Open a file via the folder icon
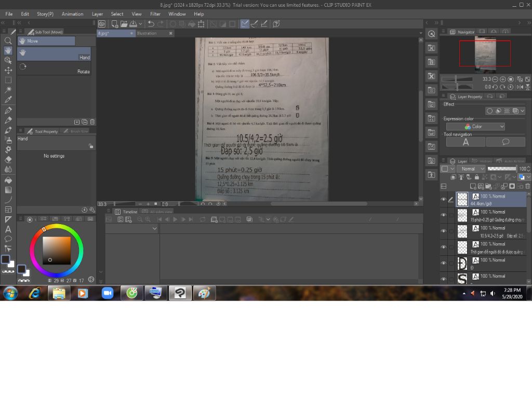 point(124,24)
